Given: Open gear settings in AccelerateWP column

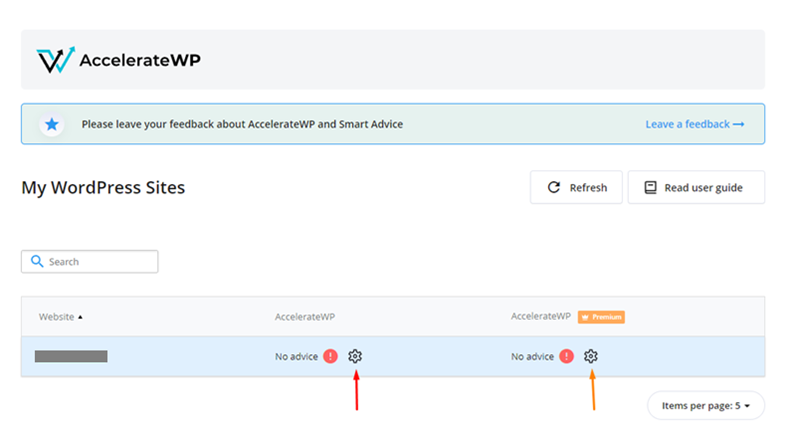Looking at the screenshot, I should coord(355,356).
